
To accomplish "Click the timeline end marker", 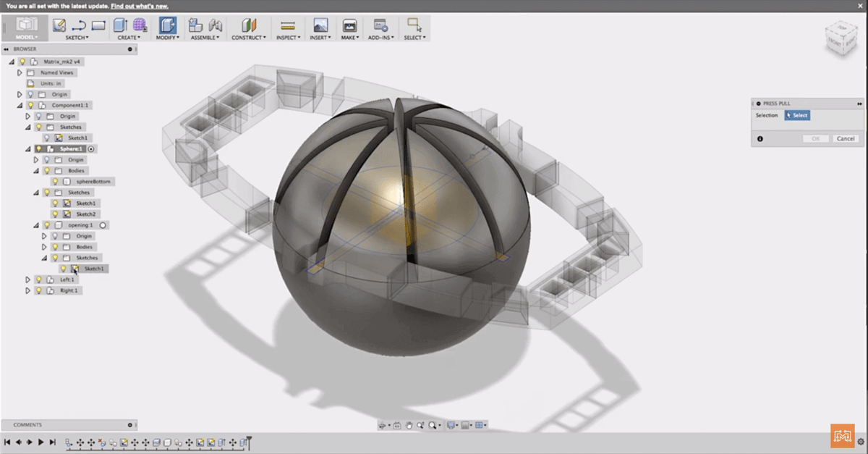I will point(248,440).
